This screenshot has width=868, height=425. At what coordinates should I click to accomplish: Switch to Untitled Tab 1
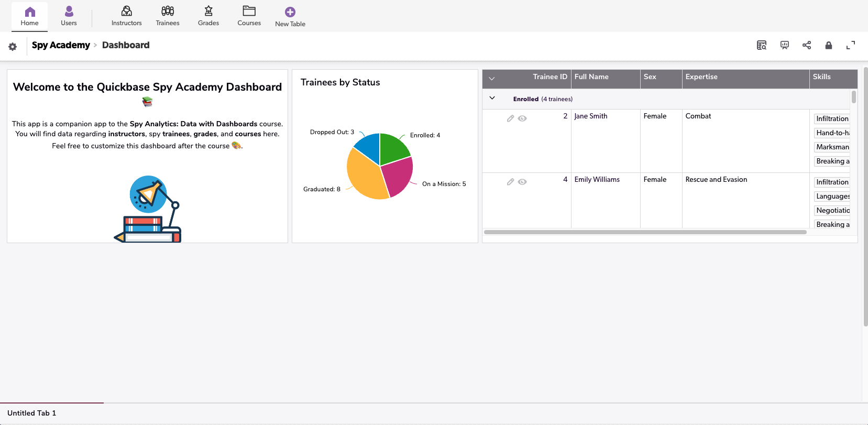click(32, 413)
